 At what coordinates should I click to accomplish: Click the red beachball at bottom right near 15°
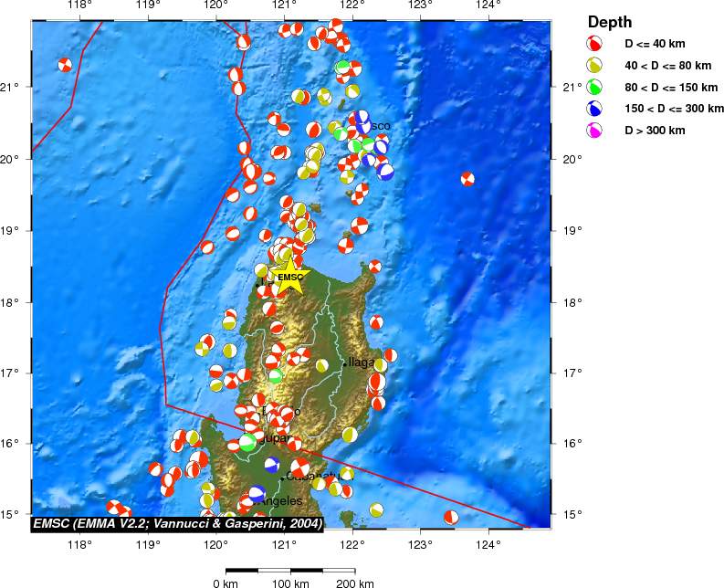point(451,517)
